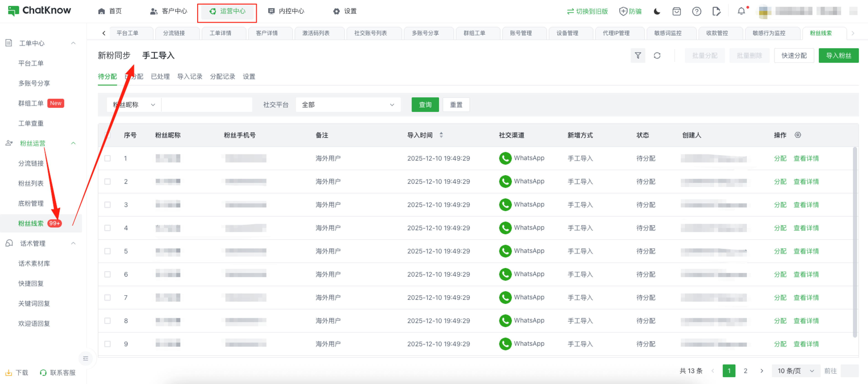Open the notification bell
Screen dimensions: 868x384
741,11
